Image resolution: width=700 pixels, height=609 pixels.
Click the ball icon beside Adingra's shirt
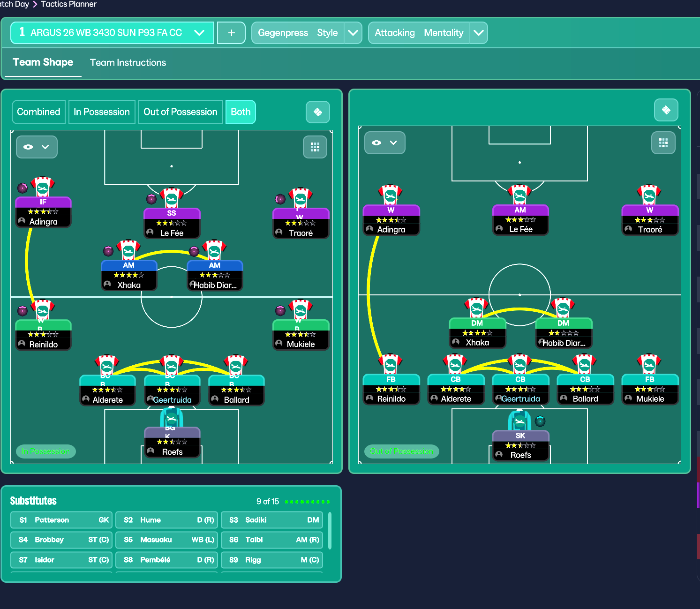[22, 188]
